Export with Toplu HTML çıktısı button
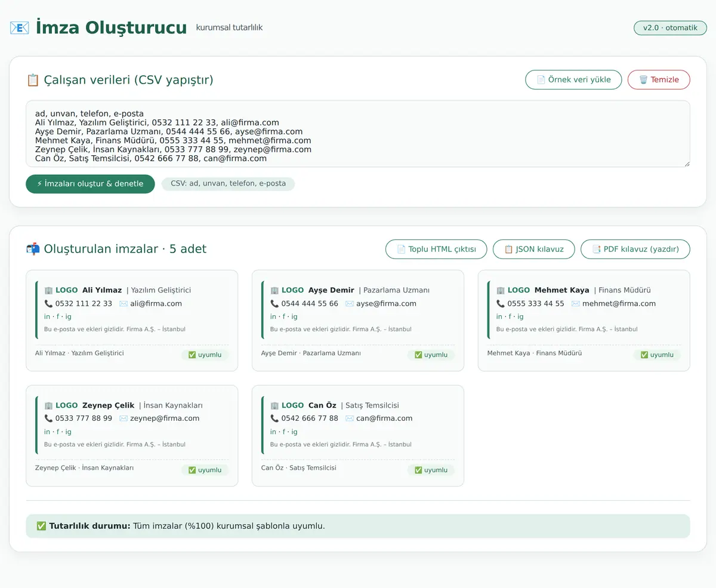716x588 pixels. (x=436, y=249)
